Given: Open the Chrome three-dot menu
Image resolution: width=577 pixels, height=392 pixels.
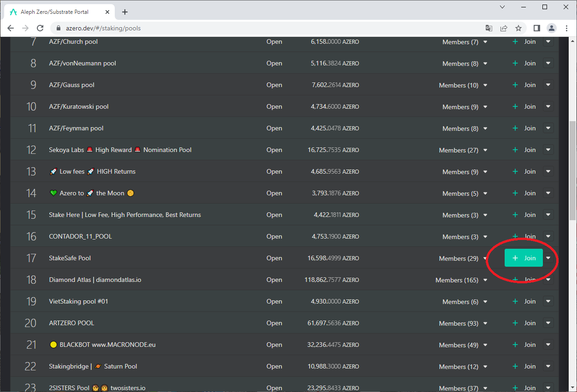Looking at the screenshot, I should pyautogui.click(x=566, y=28).
